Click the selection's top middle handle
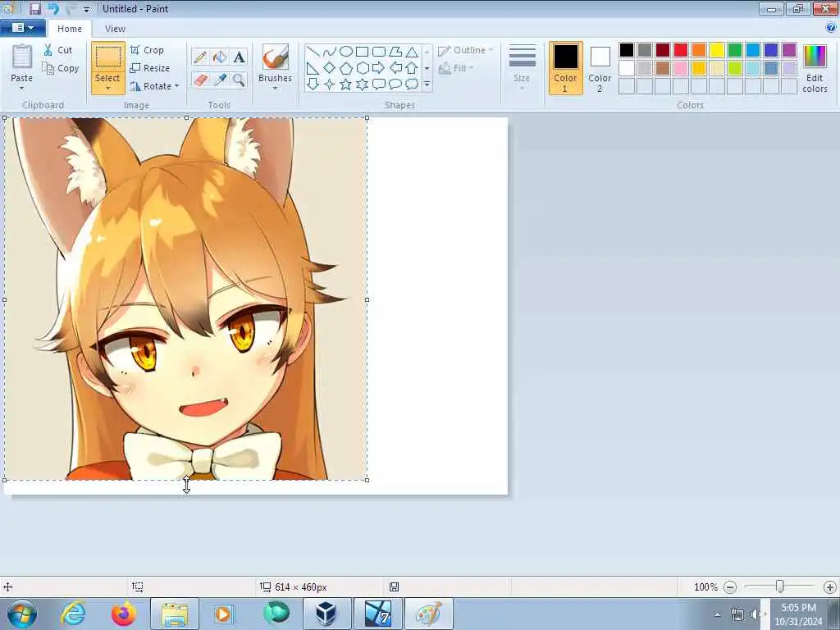The width and height of the screenshot is (840, 630). (x=186, y=117)
